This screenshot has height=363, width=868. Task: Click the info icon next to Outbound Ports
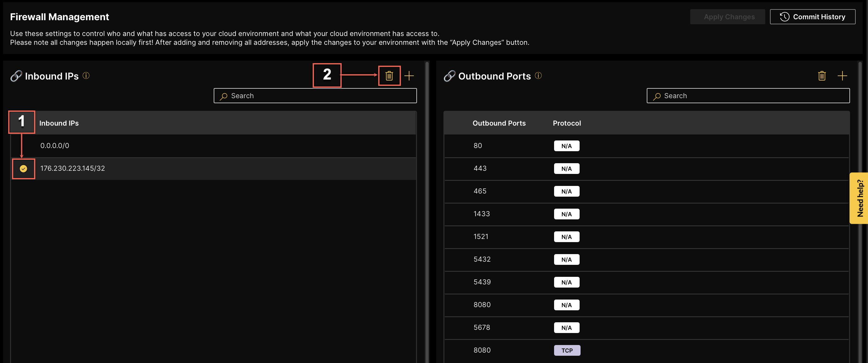click(x=538, y=75)
